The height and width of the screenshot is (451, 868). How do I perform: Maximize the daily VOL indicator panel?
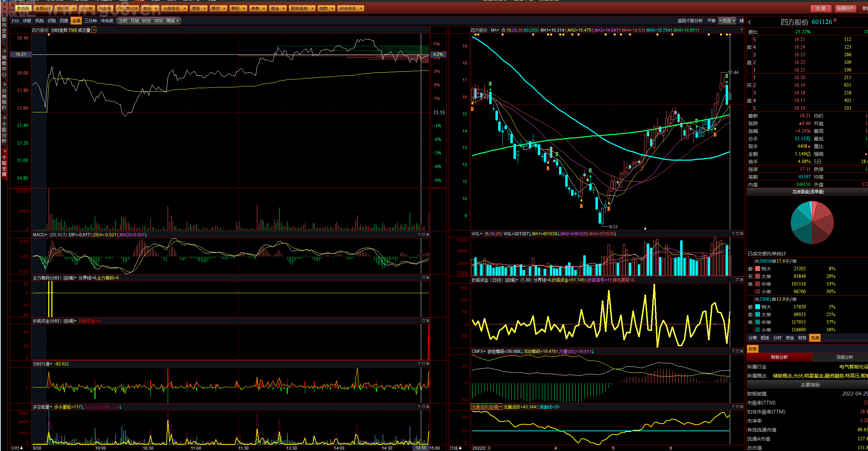(737, 234)
